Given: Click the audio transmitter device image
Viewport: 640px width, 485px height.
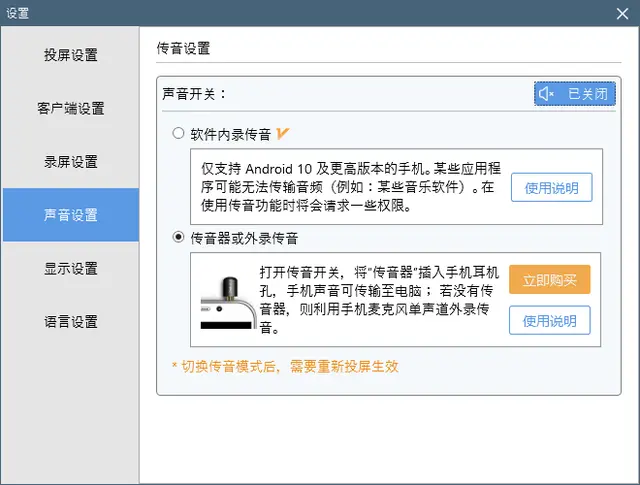Looking at the screenshot, I should [229, 303].
